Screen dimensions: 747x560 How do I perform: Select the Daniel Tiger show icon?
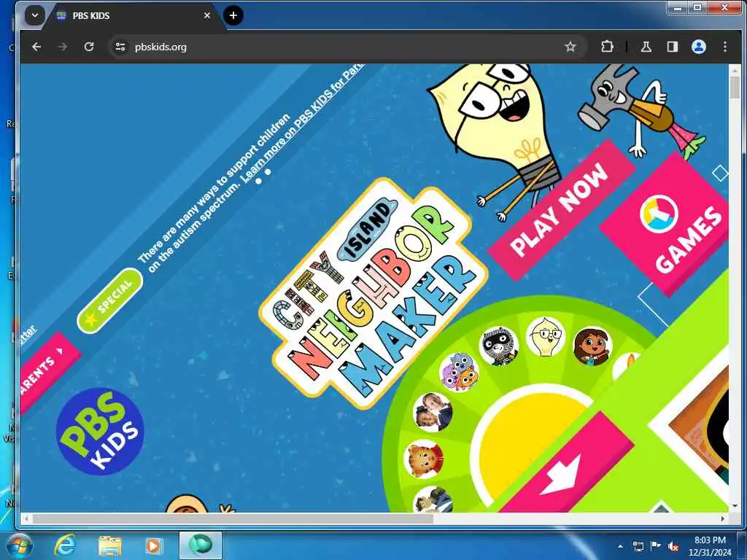(x=424, y=459)
